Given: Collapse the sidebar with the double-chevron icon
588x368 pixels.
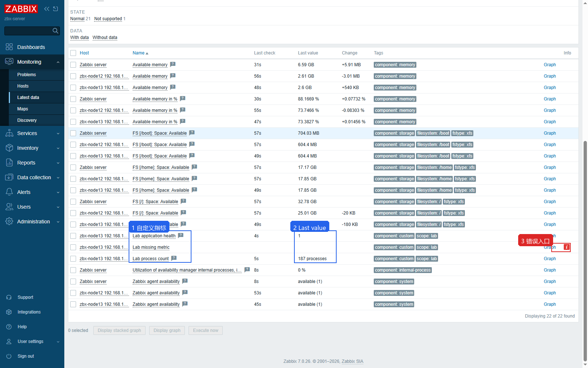Looking at the screenshot, I should click(47, 9).
